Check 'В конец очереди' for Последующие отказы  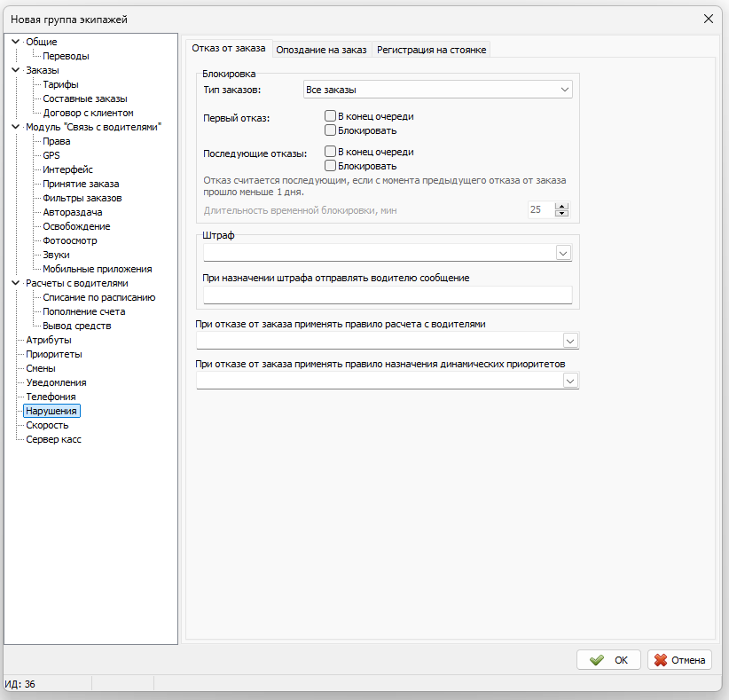pos(330,151)
